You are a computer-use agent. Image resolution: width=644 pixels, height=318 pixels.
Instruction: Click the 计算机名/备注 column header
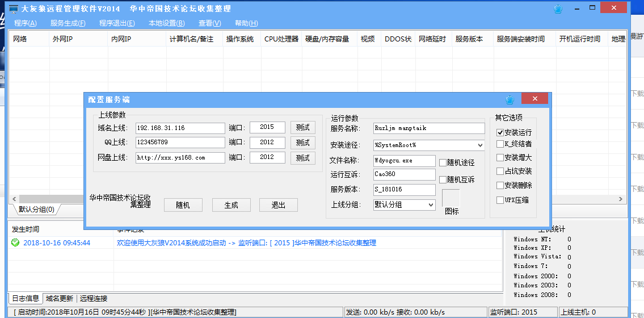click(x=195, y=39)
